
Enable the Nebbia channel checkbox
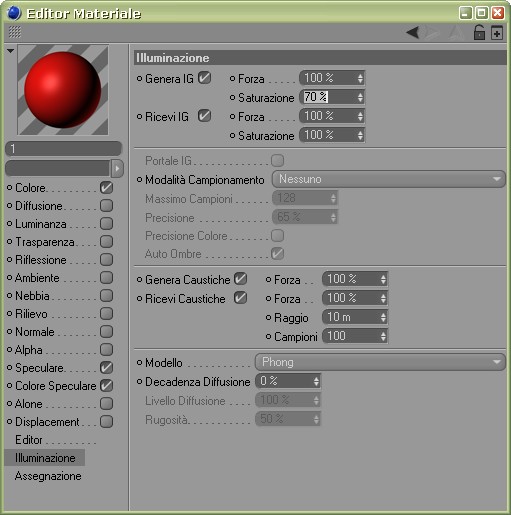[x=106, y=296]
